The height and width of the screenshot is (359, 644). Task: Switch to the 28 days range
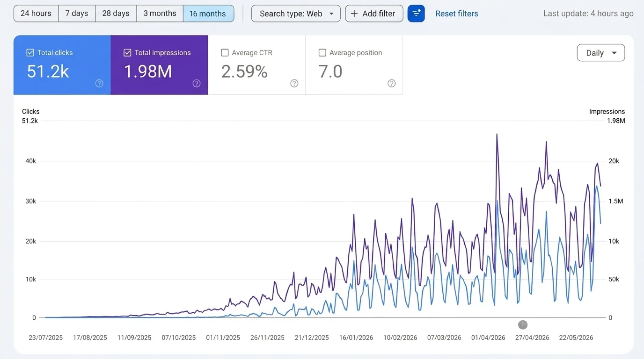coord(116,14)
